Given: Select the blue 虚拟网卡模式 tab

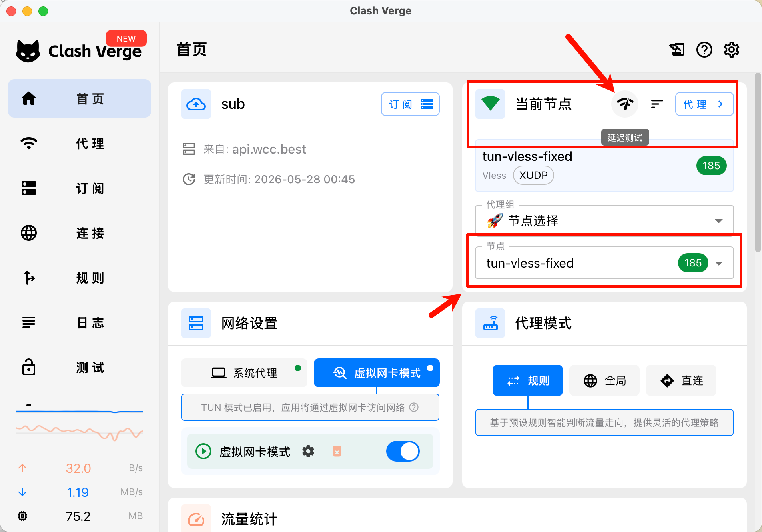Looking at the screenshot, I should [x=377, y=373].
